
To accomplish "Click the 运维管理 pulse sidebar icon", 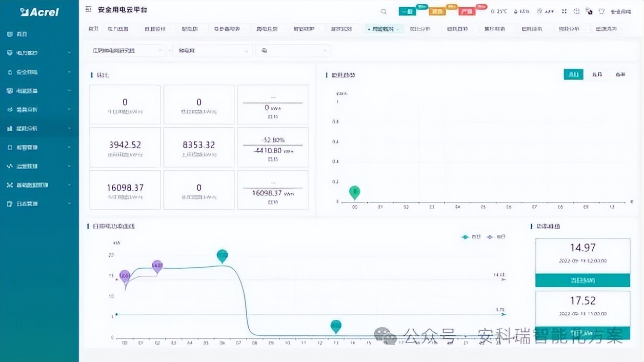I will click(x=10, y=166).
